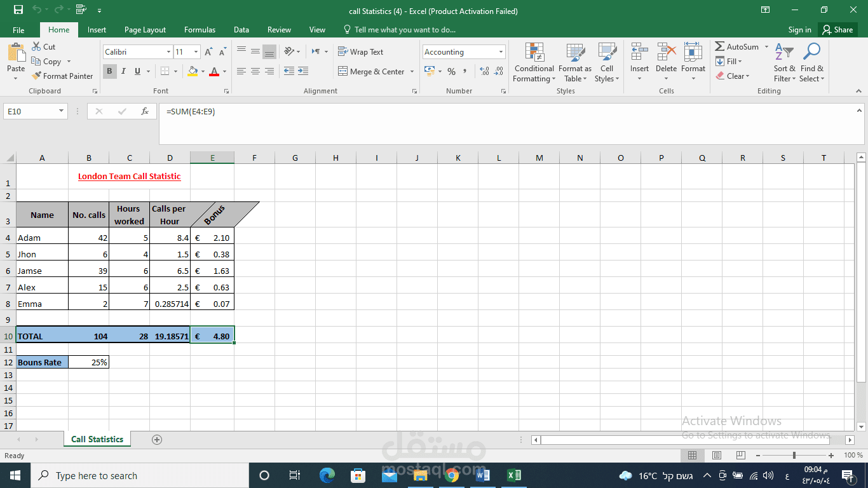Viewport: 868px width, 488px height.
Task: Click the Insert cells icon
Action: pyautogui.click(x=639, y=52)
